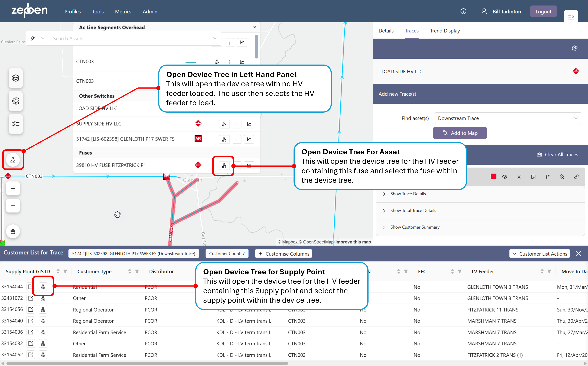This screenshot has width=588, height=366.
Task: Open device tree for 39810 HV FUSE FITZPATRICK P1
Action: point(224,165)
